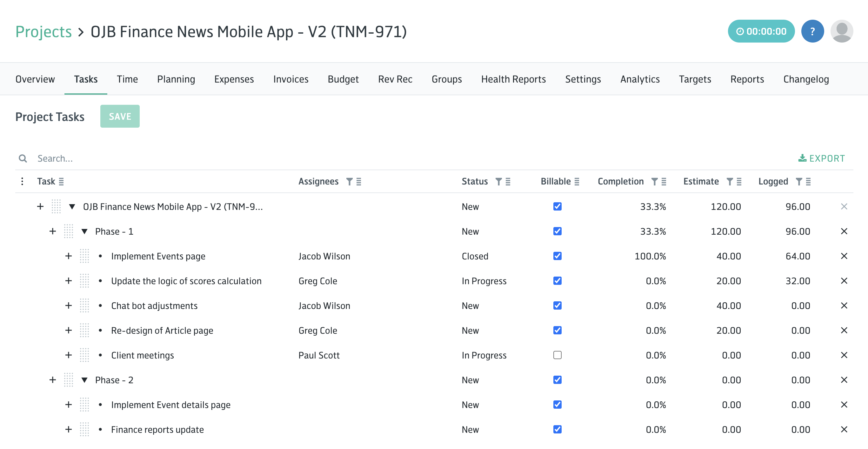Open the Budget tab
This screenshot has height=449, width=868.
tap(343, 79)
